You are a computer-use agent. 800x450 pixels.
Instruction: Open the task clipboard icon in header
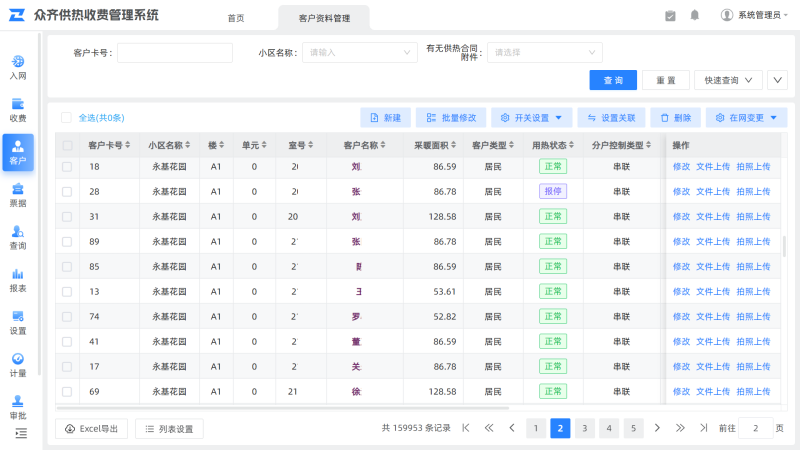pos(670,16)
